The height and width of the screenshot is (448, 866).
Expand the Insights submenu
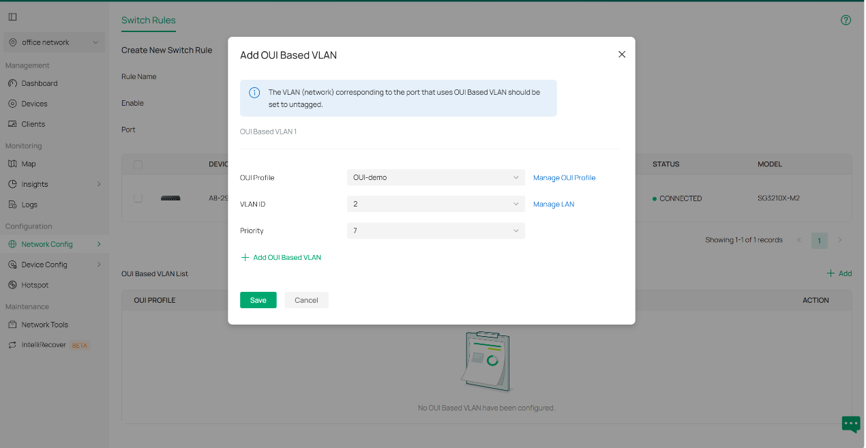click(x=99, y=185)
